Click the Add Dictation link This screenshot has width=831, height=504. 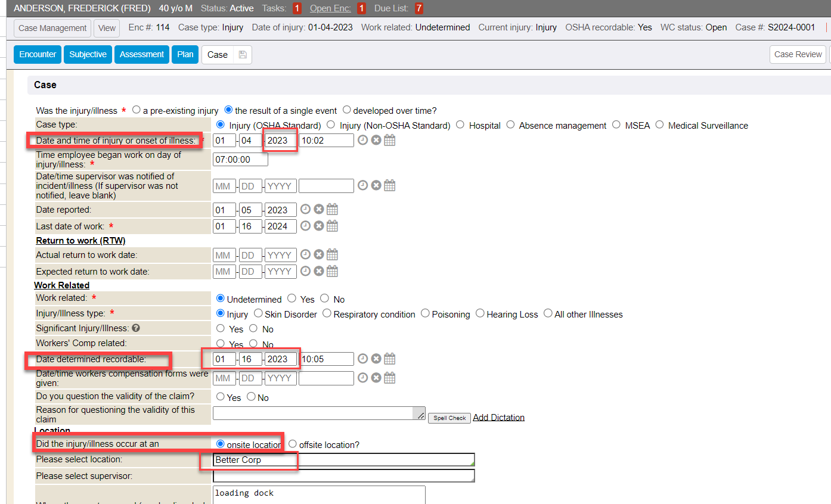click(498, 418)
